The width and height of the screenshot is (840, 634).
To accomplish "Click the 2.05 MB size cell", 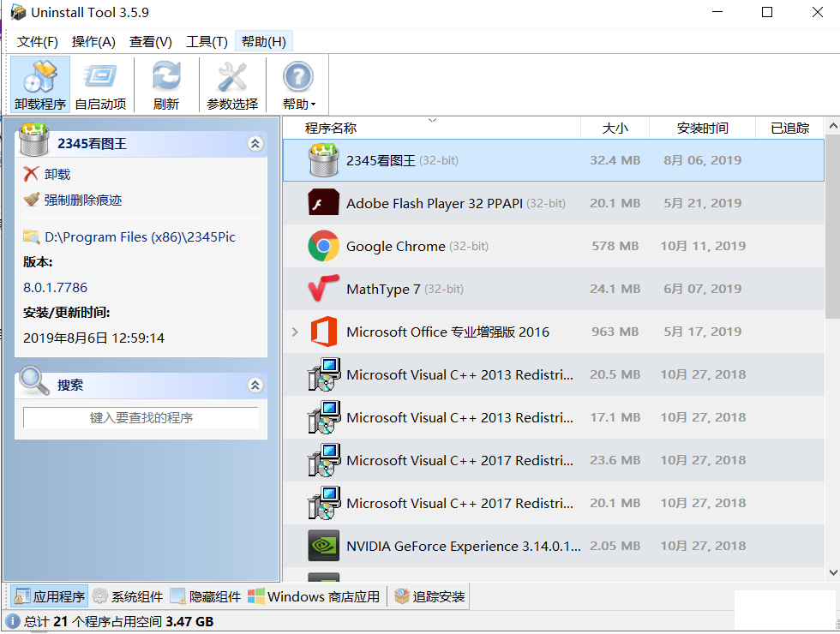I will click(x=615, y=546).
